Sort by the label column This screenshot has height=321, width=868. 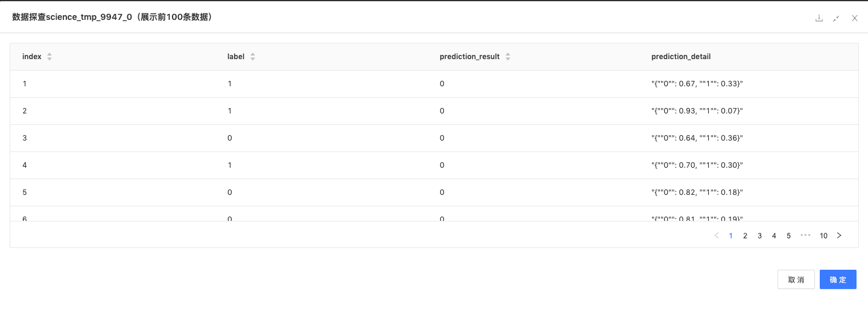pos(253,57)
